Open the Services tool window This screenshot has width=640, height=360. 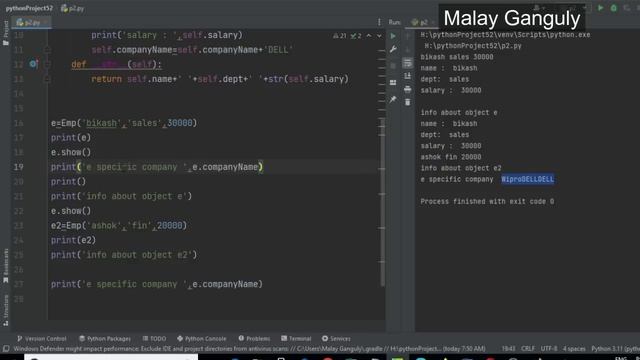(x=336, y=339)
